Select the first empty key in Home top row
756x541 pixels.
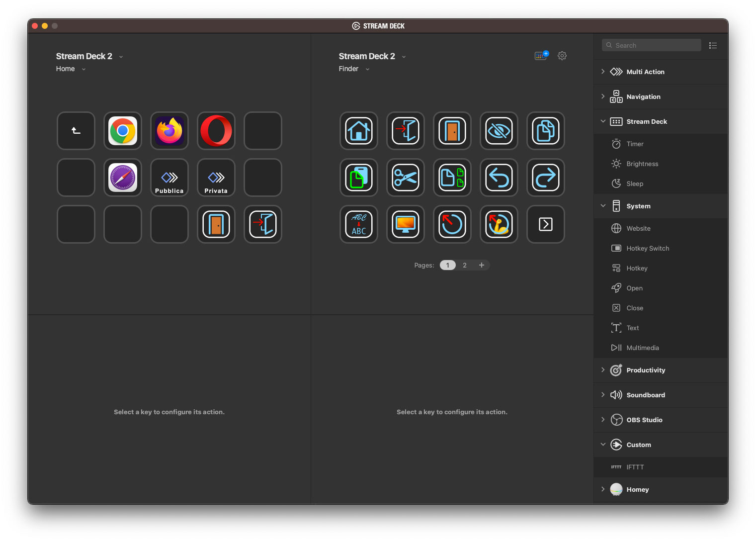(263, 131)
